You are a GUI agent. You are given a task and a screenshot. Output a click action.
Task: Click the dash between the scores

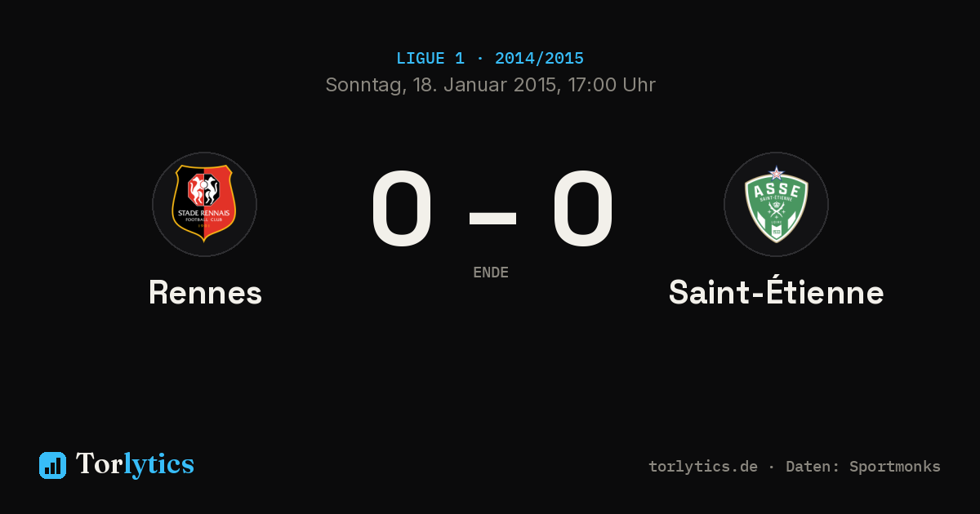click(492, 219)
